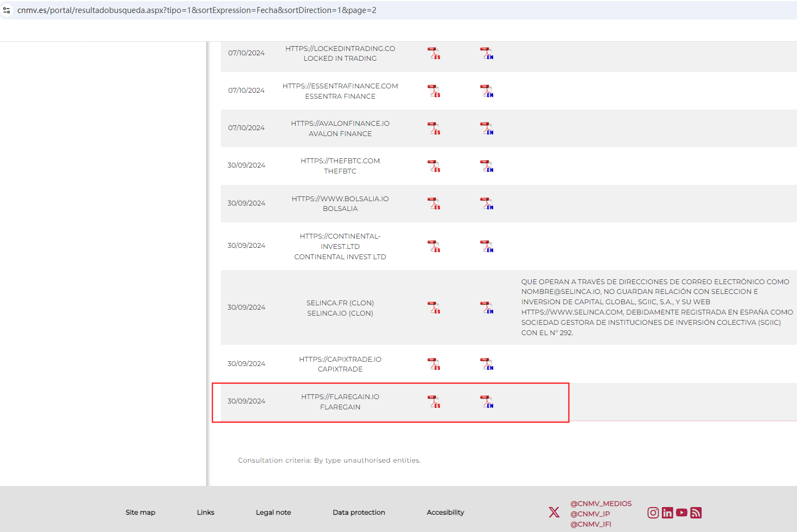This screenshot has height=532, width=797.
Task: Open the CNMV RSS feed
Action: click(x=696, y=512)
